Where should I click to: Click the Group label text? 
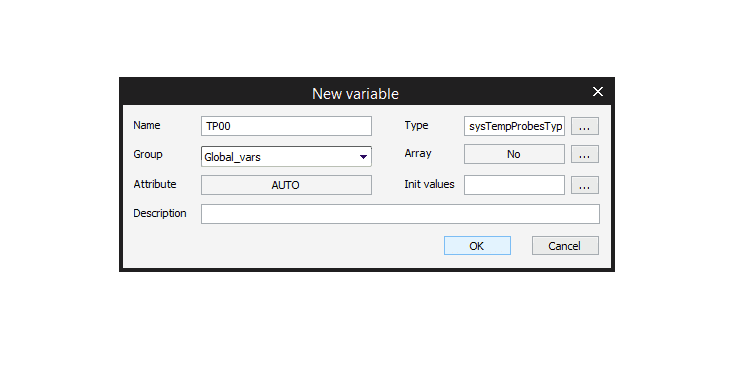click(x=148, y=154)
